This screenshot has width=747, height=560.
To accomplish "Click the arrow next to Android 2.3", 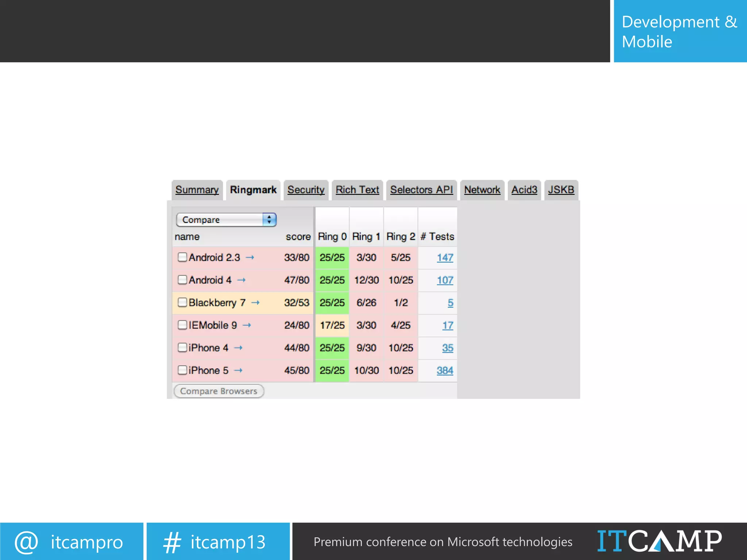I will 250,258.
